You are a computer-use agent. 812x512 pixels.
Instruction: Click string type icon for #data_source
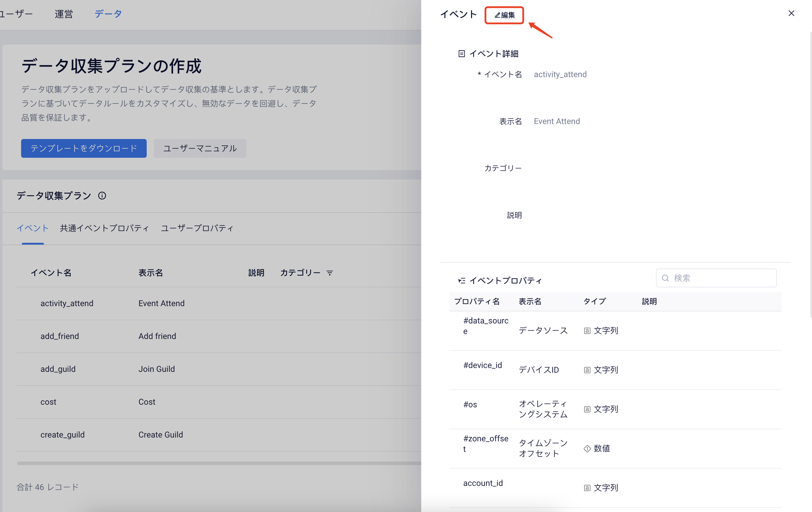(587, 331)
